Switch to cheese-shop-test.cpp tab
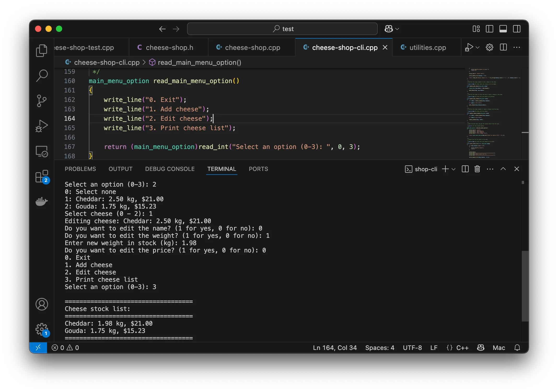The width and height of the screenshot is (558, 392). pyautogui.click(x=91, y=48)
